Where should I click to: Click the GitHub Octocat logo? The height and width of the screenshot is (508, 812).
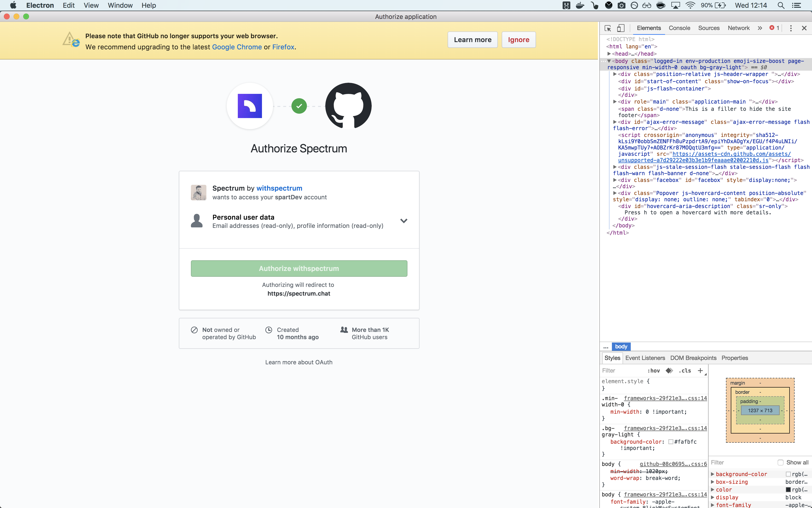[348, 106]
